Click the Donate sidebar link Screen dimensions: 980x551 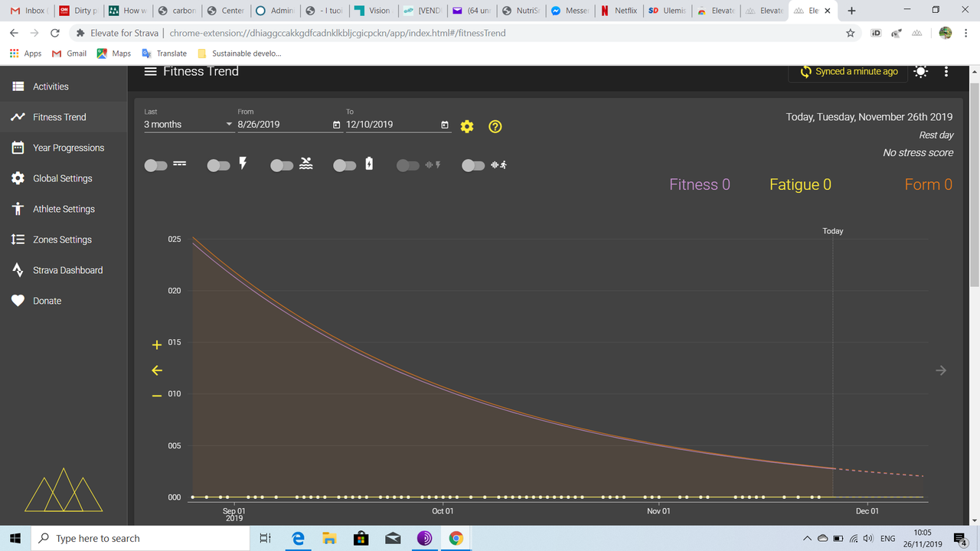[47, 300]
